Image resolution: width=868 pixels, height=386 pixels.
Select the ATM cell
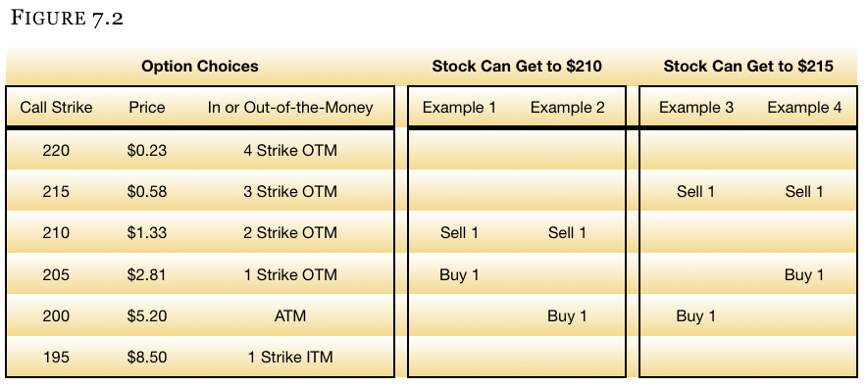coord(290,315)
